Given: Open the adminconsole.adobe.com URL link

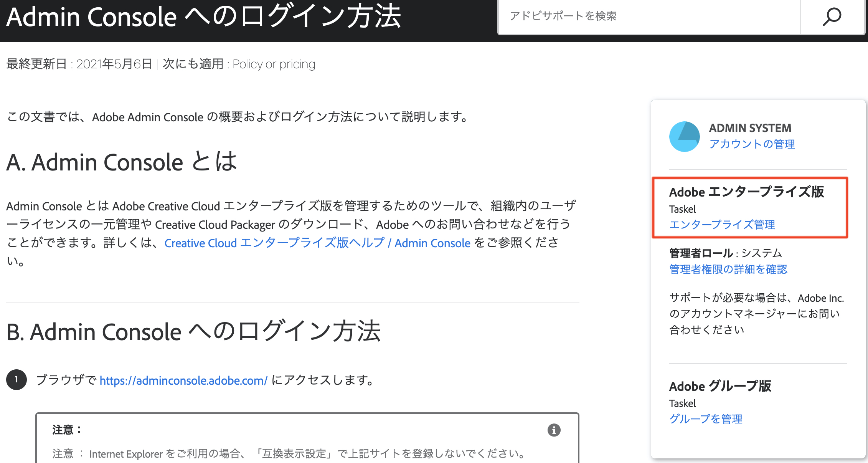Looking at the screenshot, I should point(183,380).
